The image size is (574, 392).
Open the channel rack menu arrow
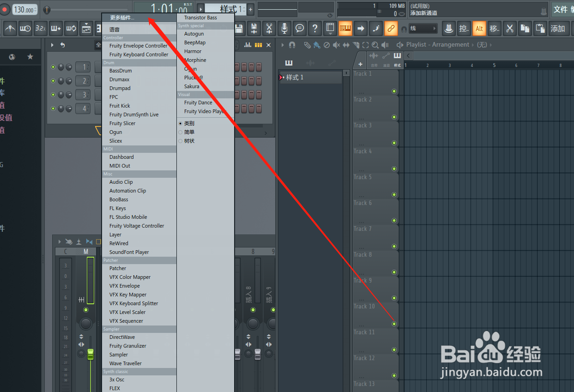click(52, 45)
